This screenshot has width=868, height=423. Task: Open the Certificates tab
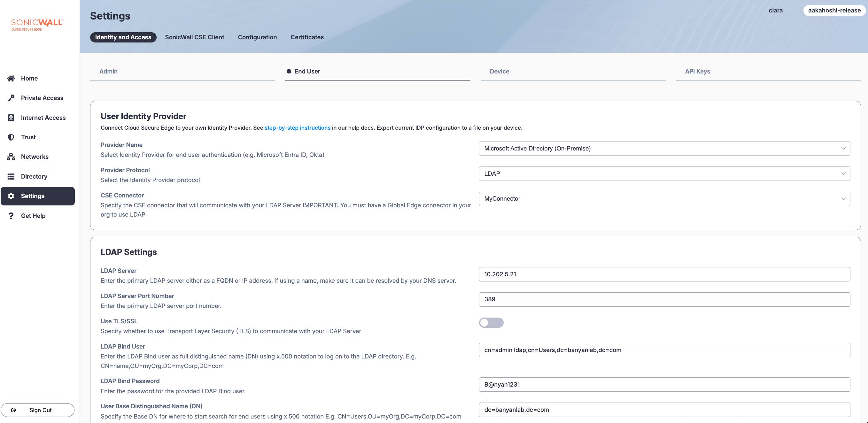(307, 37)
